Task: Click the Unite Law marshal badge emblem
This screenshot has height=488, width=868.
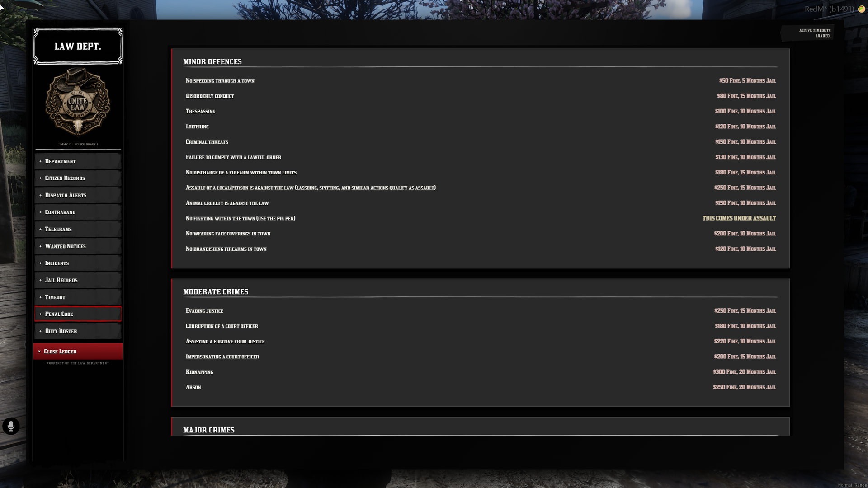Action: 78,102
